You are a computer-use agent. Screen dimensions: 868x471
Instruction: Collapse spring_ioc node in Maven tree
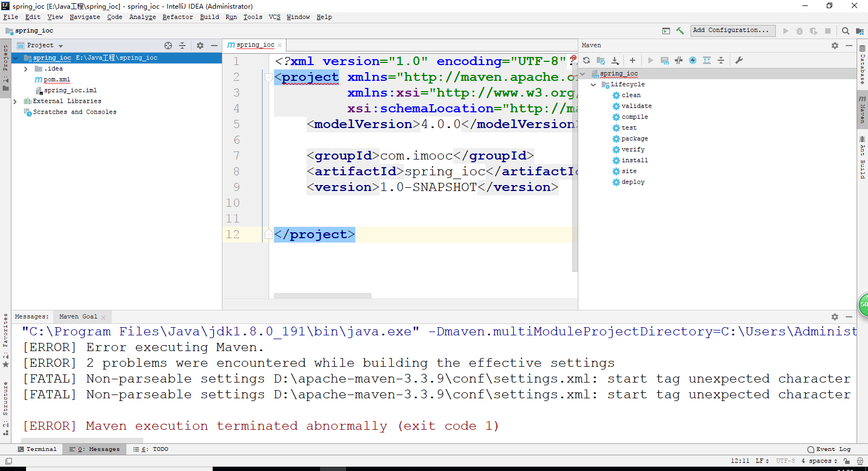pos(583,74)
